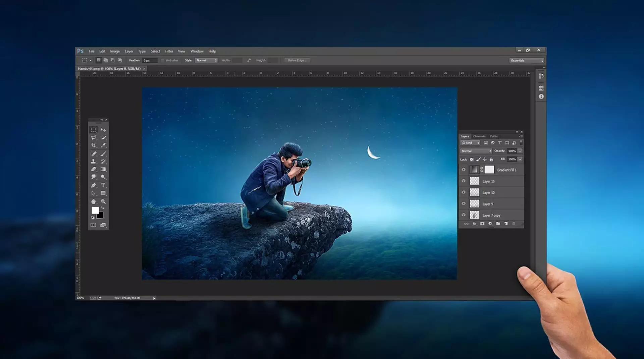Open the tool preset picker arrow

[x=91, y=61]
